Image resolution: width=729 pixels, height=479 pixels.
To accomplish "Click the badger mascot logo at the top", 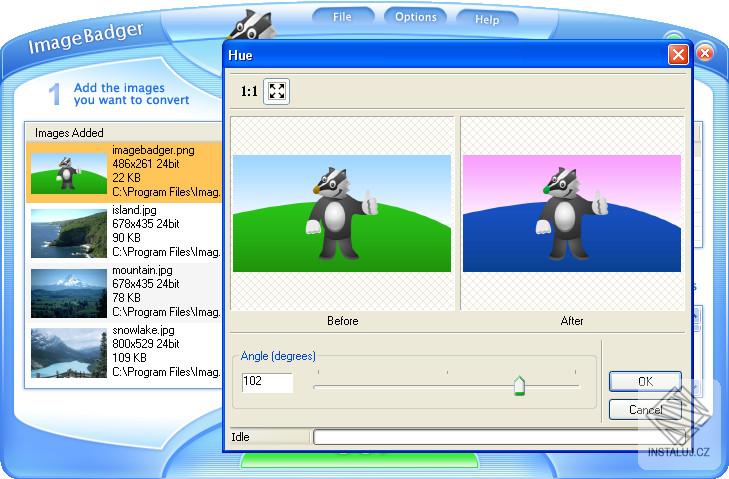I will pyautogui.click(x=251, y=26).
